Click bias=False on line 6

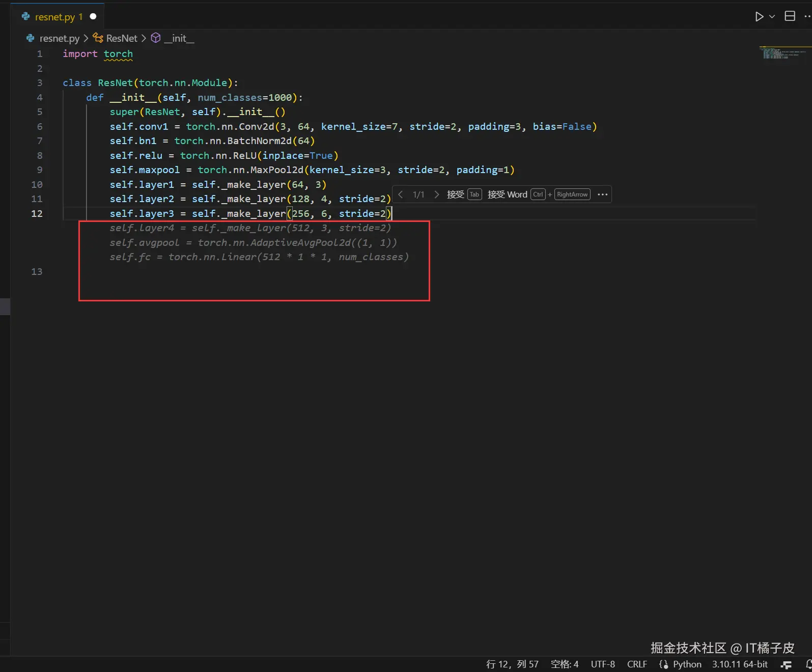point(562,127)
